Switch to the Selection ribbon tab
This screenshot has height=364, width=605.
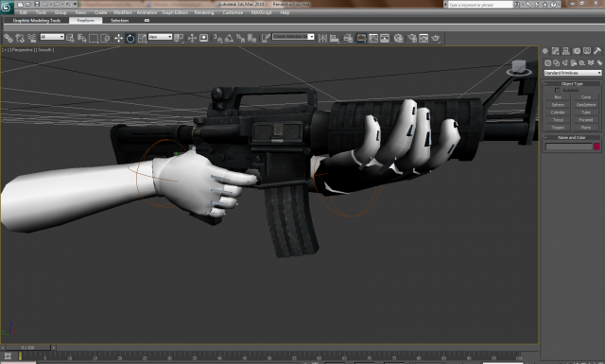click(x=120, y=21)
